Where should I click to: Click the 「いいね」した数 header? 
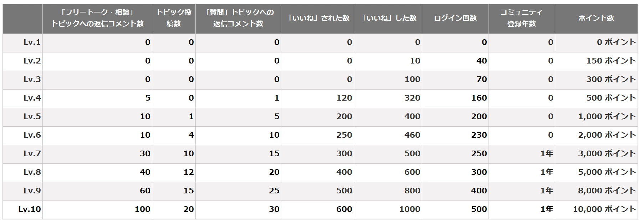tap(388, 18)
